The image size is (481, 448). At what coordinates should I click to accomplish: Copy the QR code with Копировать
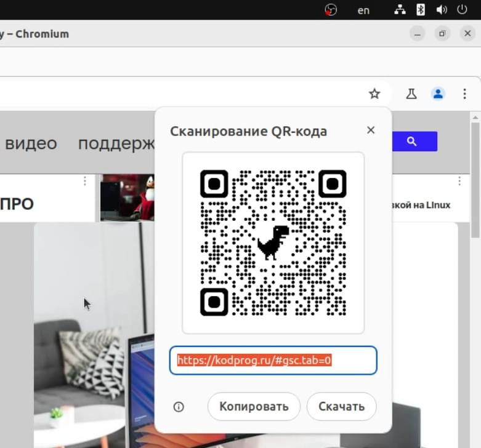[254, 407]
